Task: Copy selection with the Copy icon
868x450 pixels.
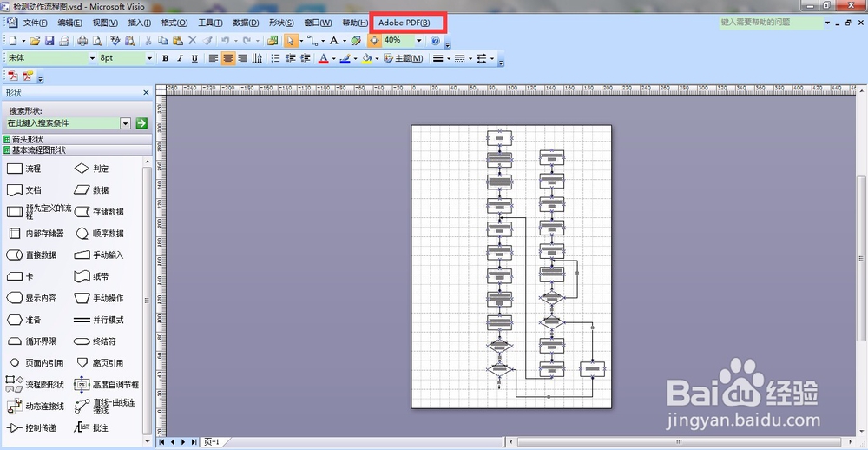Action: 163,41
